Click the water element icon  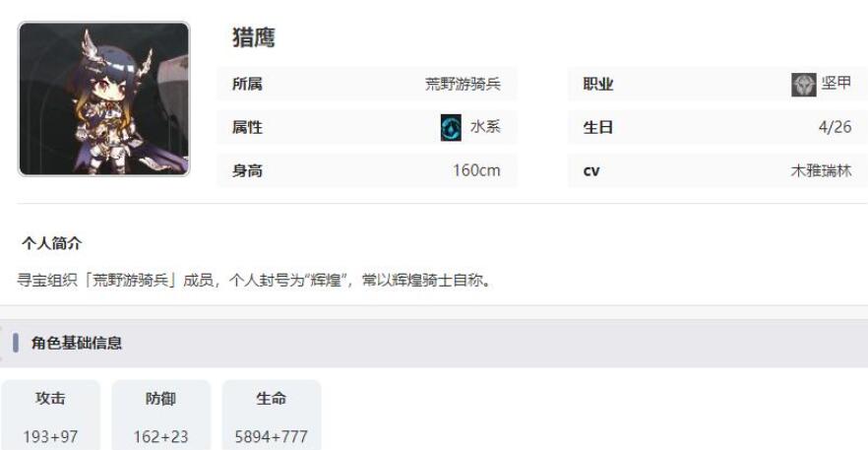(x=451, y=127)
